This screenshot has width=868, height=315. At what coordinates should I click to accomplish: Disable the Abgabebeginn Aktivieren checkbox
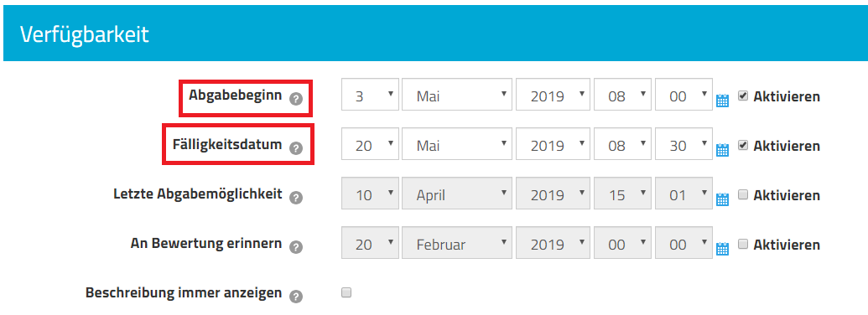[743, 96]
